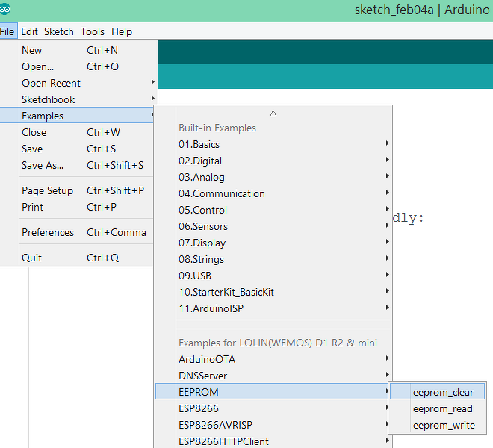Open the Help menu
493x448 pixels.
[x=122, y=31]
